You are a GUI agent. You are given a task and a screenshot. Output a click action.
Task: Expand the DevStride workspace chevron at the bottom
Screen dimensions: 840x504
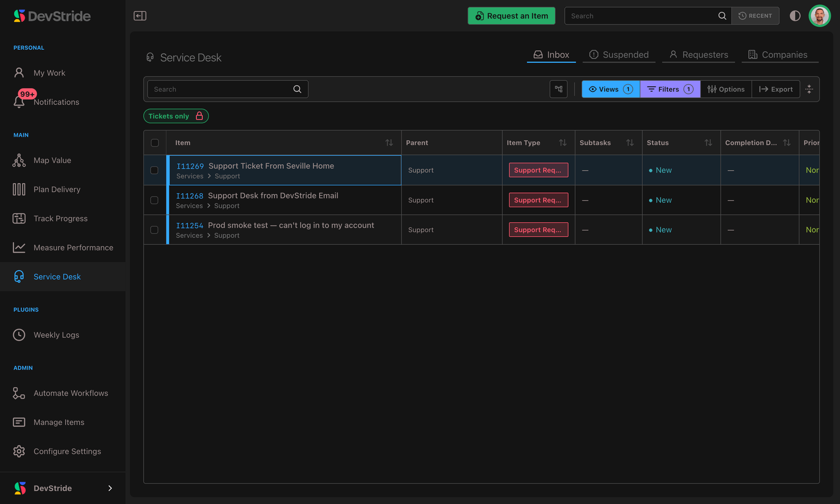[110, 488]
